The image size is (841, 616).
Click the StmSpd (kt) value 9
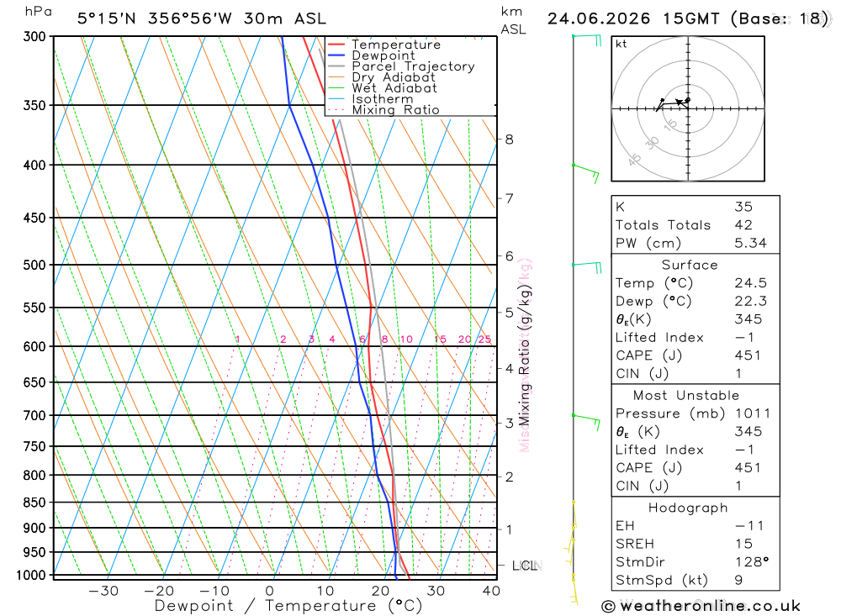click(x=738, y=580)
